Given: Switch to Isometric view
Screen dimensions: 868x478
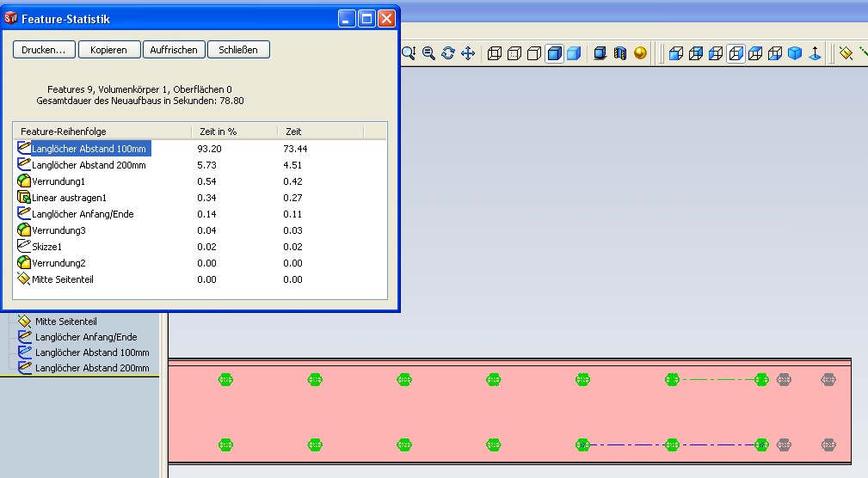Looking at the screenshot, I should (795, 53).
